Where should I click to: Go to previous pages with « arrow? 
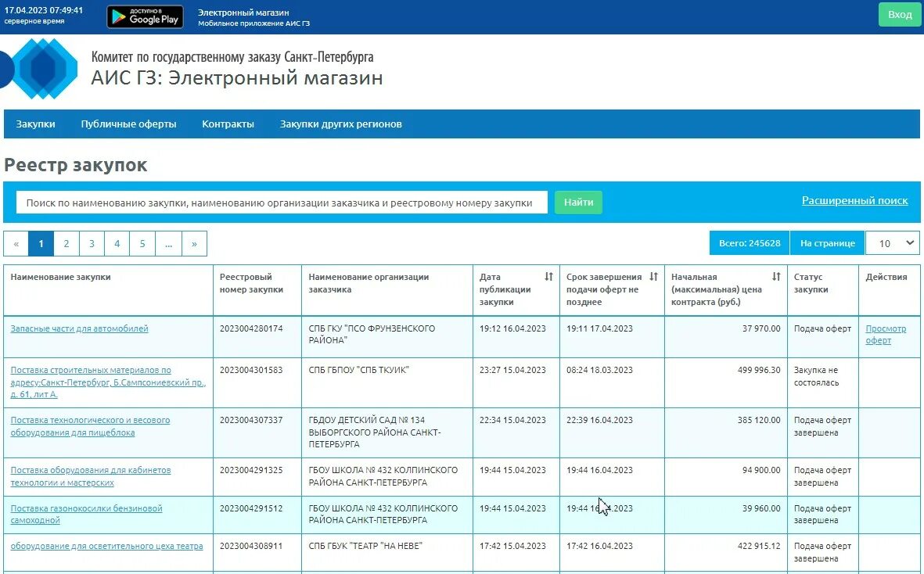(x=16, y=244)
